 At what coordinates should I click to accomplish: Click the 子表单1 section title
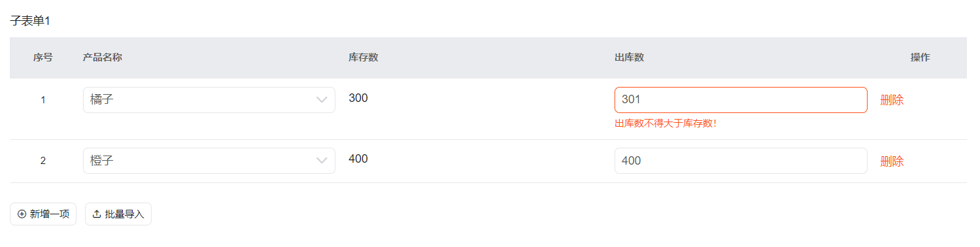click(x=30, y=21)
